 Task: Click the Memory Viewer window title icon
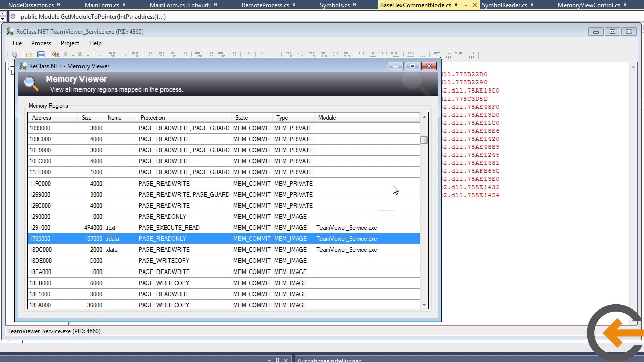click(x=23, y=66)
